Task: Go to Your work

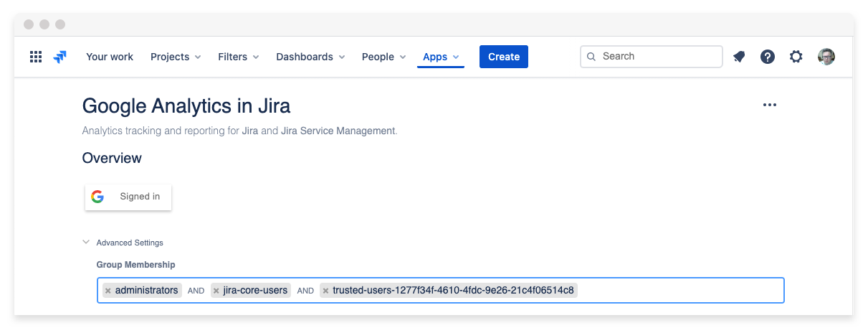Action: (110, 57)
